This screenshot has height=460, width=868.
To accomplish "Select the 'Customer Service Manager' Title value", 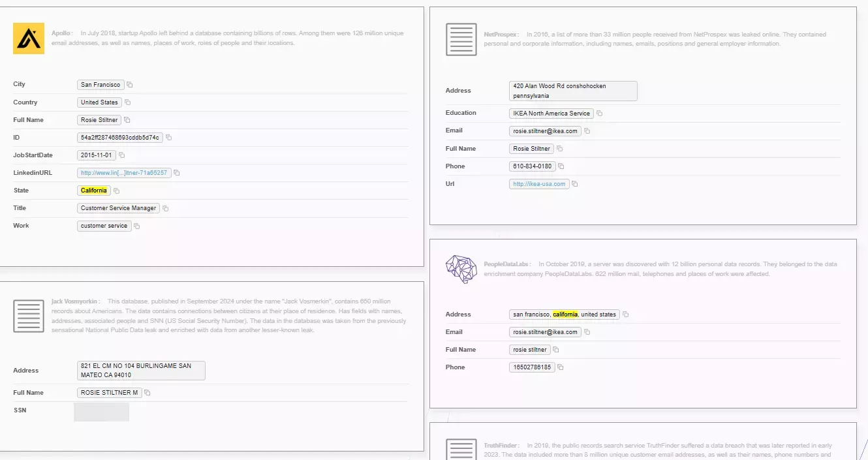I will (x=118, y=208).
